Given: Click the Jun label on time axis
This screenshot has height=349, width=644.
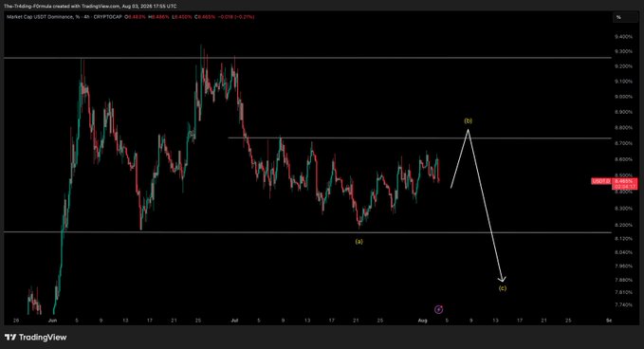Looking at the screenshot, I should 52,321.
